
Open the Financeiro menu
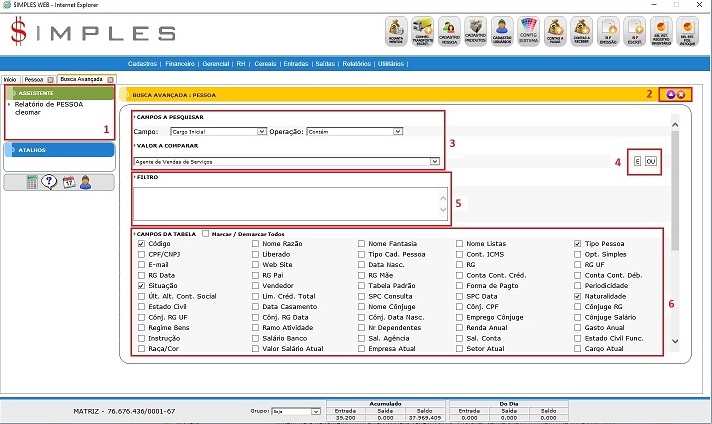click(181, 62)
